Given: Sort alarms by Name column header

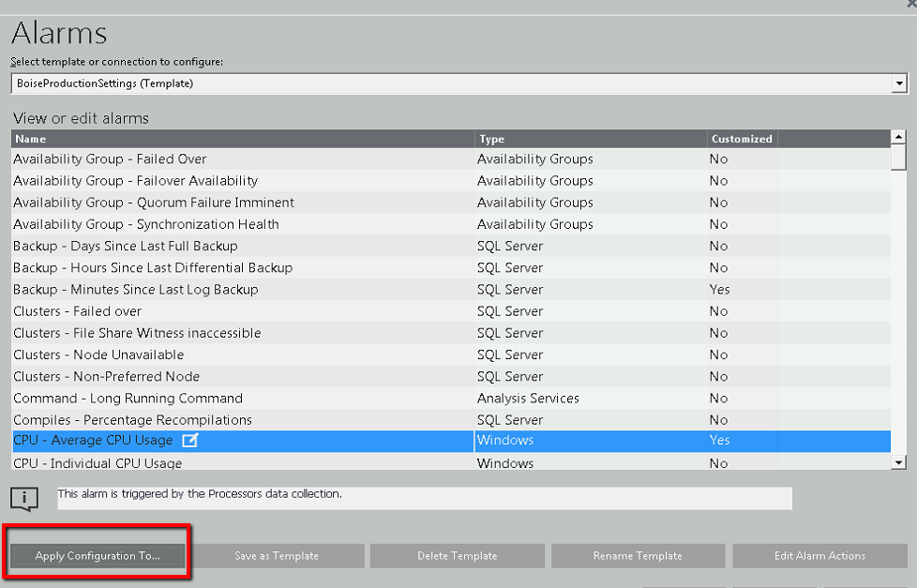Looking at the screenshot, I should [242, 139].
